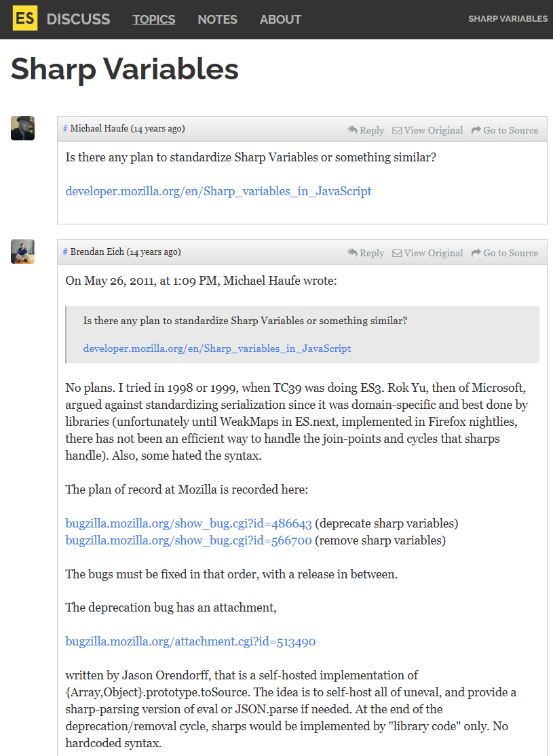Screen dimensions: 553x756
Task: Open Michael Haufe's avatar thumbnail
Action: pos(23,128)
